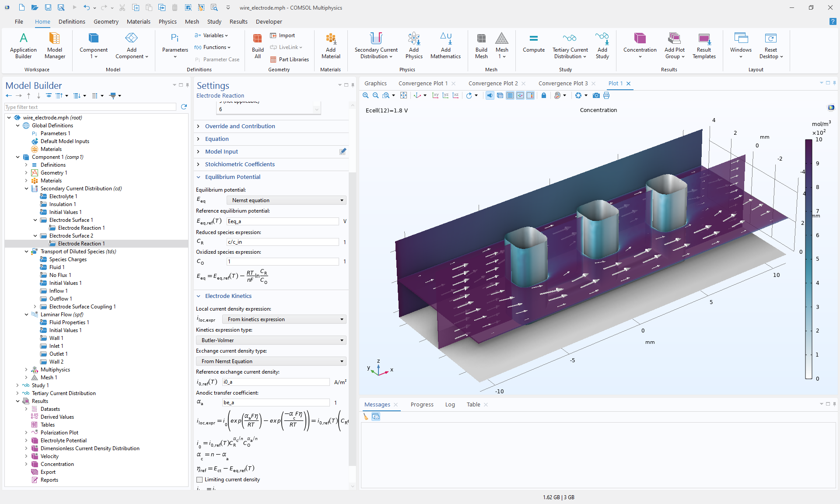Enable Limiting current density checkbox

199,479
